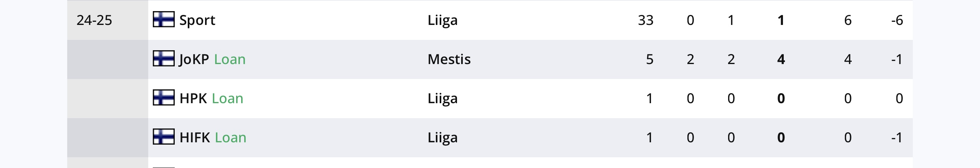Image resolution: width=980 pixels, height=168 pixels.
Task: Select the -6 plus/minus value for Sport
Action: [x=897, y=20]
